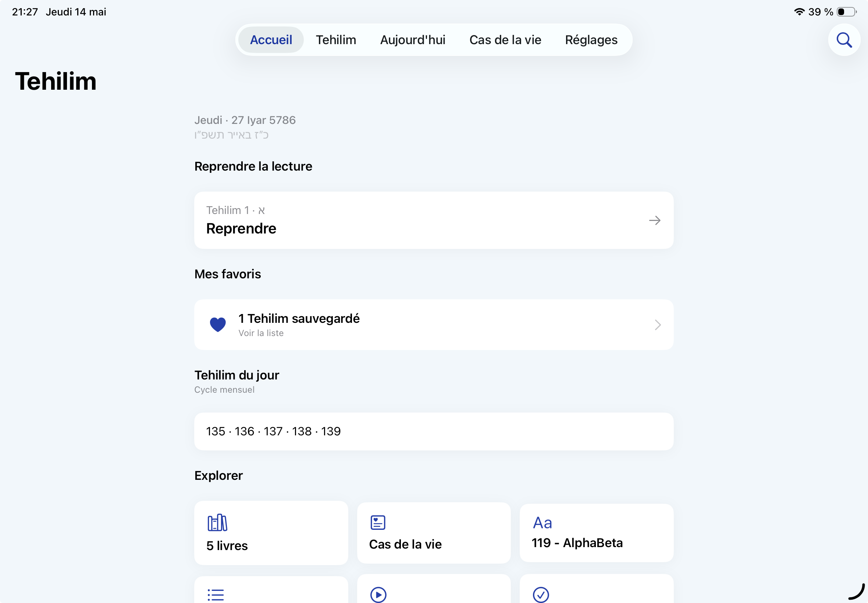868x603 pixels.
Task: Open today's Tehilim 135 · 136 · 137 · 138 · 139
Action: [434, 431]
